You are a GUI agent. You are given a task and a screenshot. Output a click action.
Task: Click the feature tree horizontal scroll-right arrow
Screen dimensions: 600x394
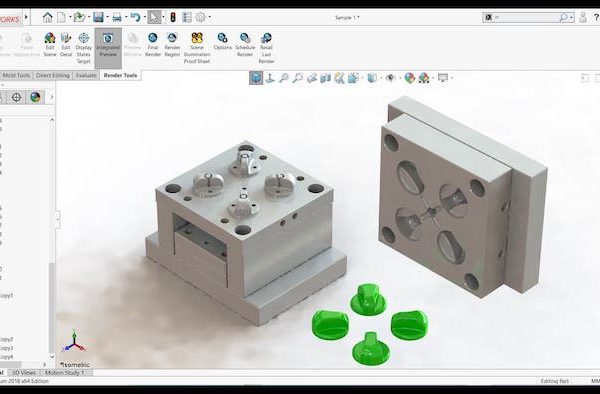click(45, 365)
